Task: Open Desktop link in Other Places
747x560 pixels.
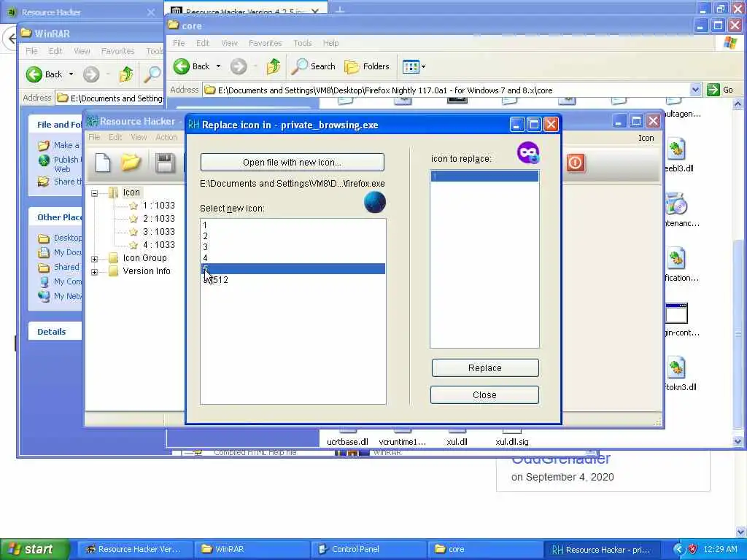Action: [67, 238]
